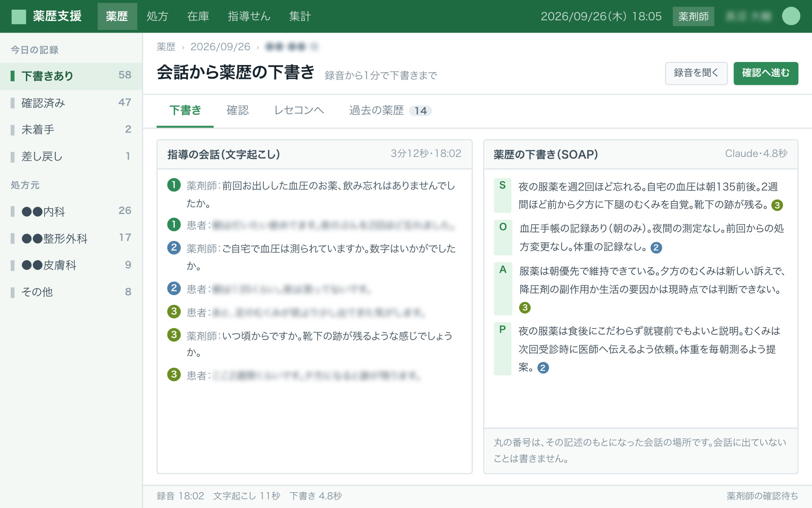Select 未着手 in sidebar
Screen dimensions: 812x508
(71, 130)
